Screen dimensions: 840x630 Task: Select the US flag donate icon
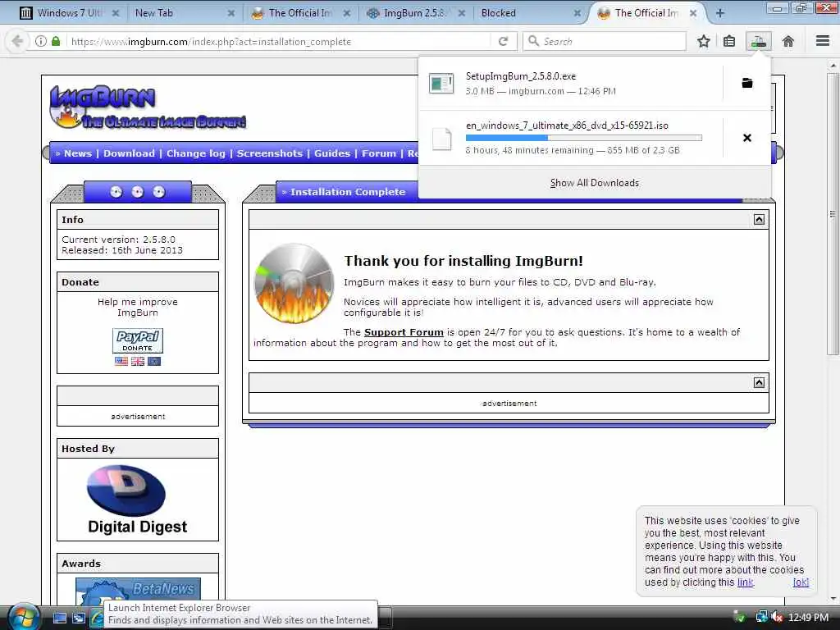(121, 361)
